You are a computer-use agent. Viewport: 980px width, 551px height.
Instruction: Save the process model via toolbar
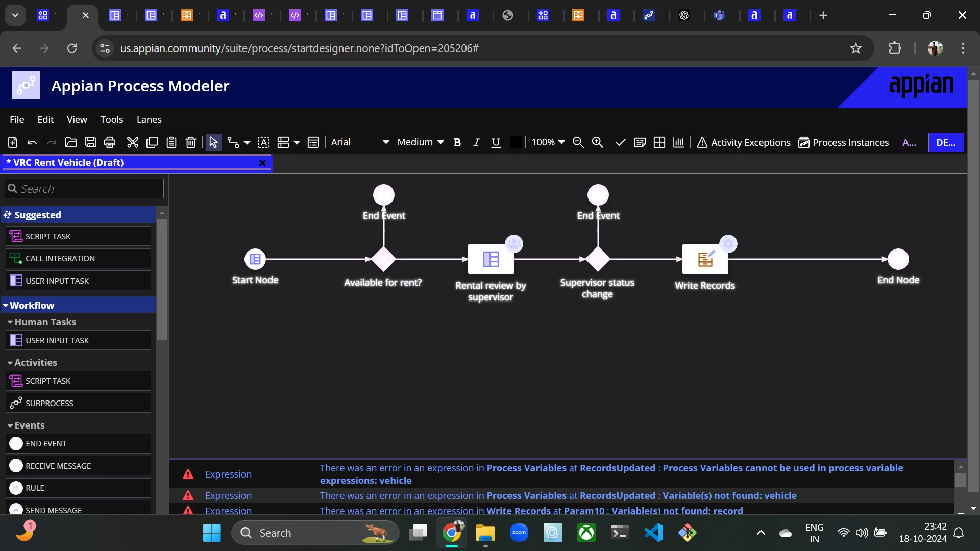(x=90, y=142)
